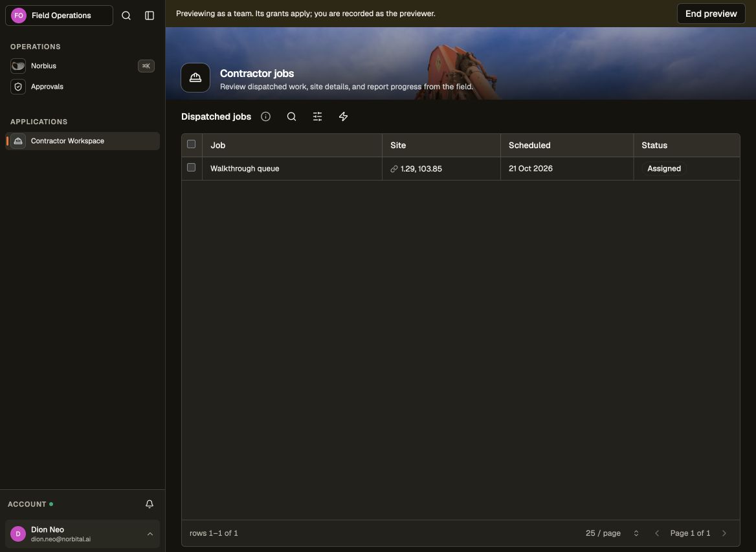The width and height of the screenshot is (756, 552).
Task: Open the sidebar search icon
Action: point(126,16)
